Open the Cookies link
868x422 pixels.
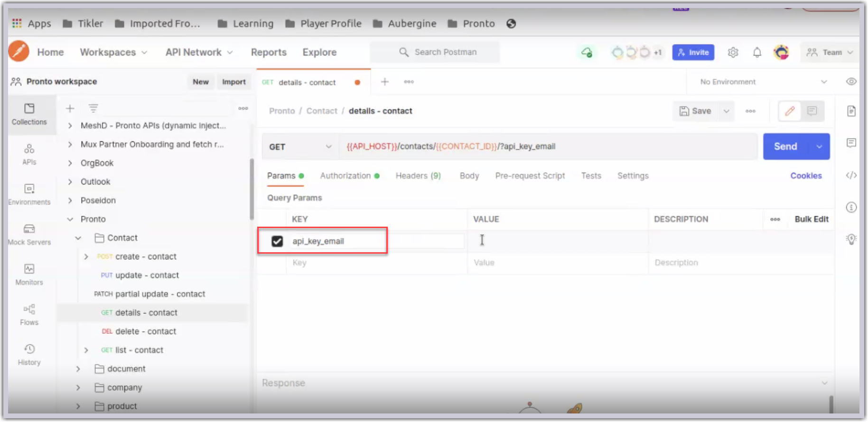pyautogui.click(x=806, y=176)
